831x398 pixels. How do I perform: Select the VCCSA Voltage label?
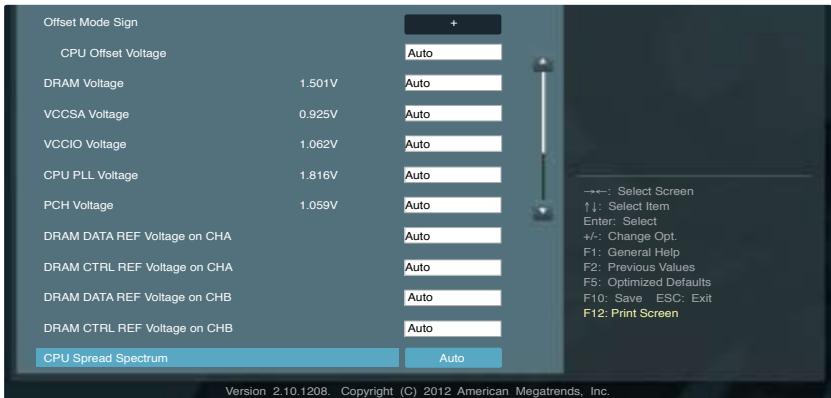point(86,114)
